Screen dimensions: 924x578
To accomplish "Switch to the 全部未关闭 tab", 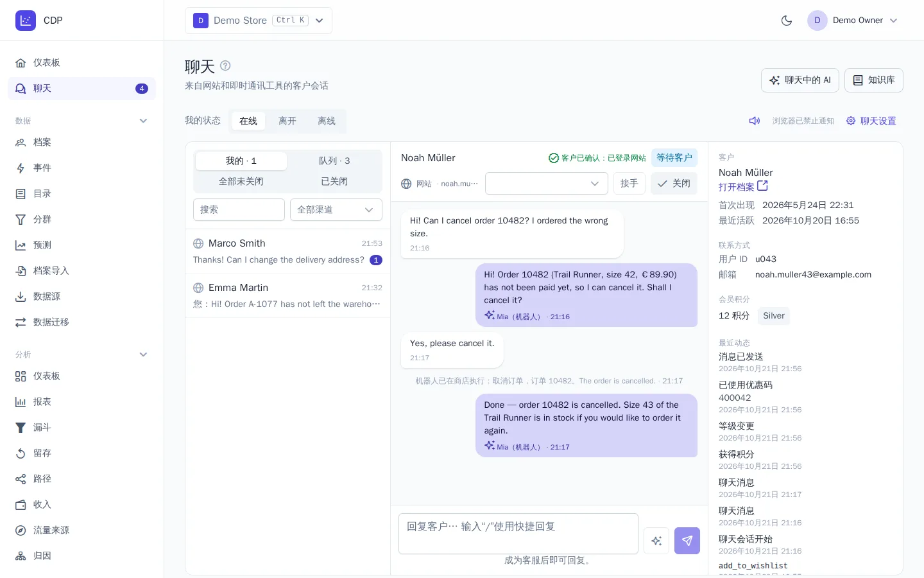I will click(241, 182).
